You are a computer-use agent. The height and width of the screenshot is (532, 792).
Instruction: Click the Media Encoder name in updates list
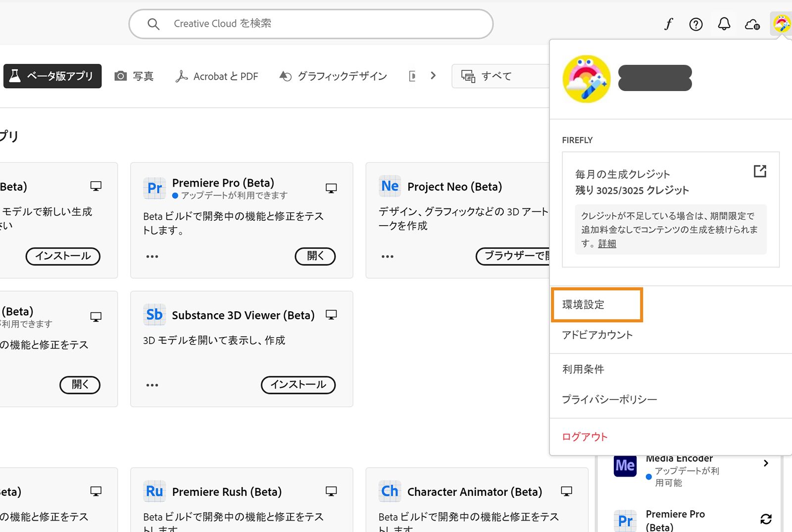[x=679, y=459]
